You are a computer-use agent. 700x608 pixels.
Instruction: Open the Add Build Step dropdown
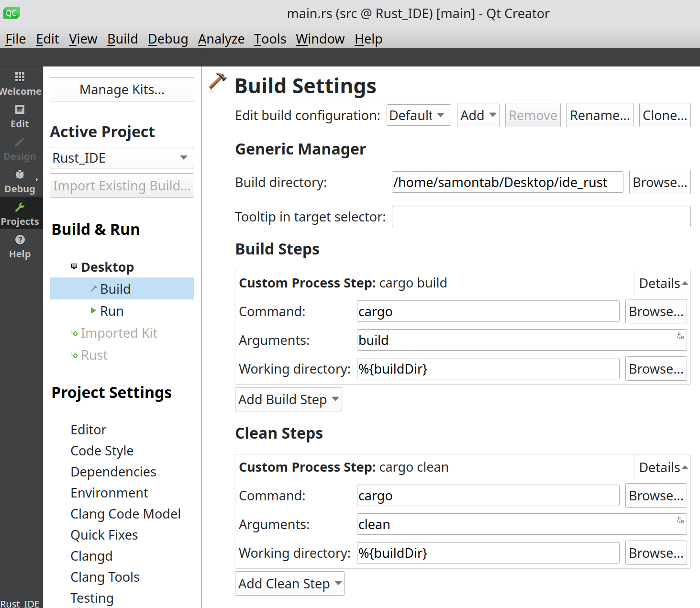[x=289, y=399]
